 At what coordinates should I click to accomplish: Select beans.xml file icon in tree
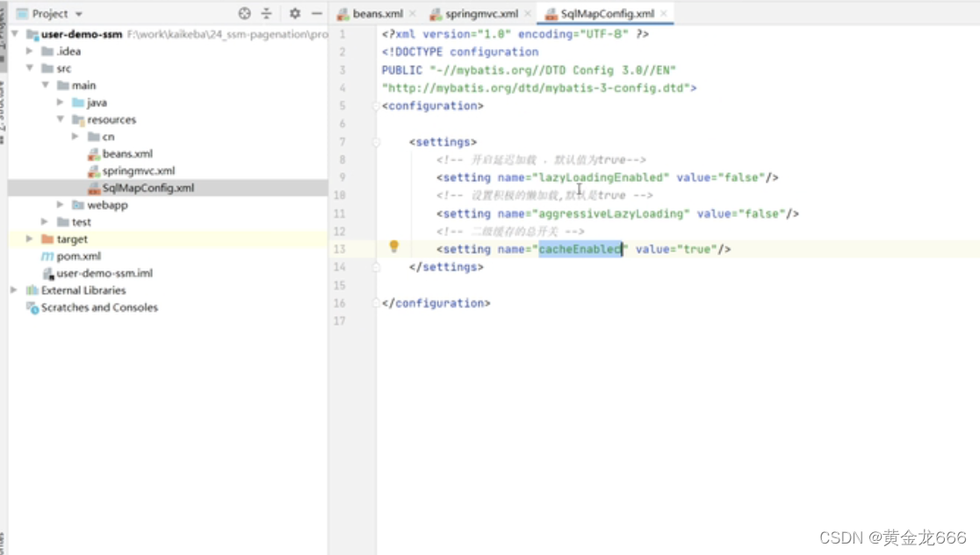pos(94,154)
